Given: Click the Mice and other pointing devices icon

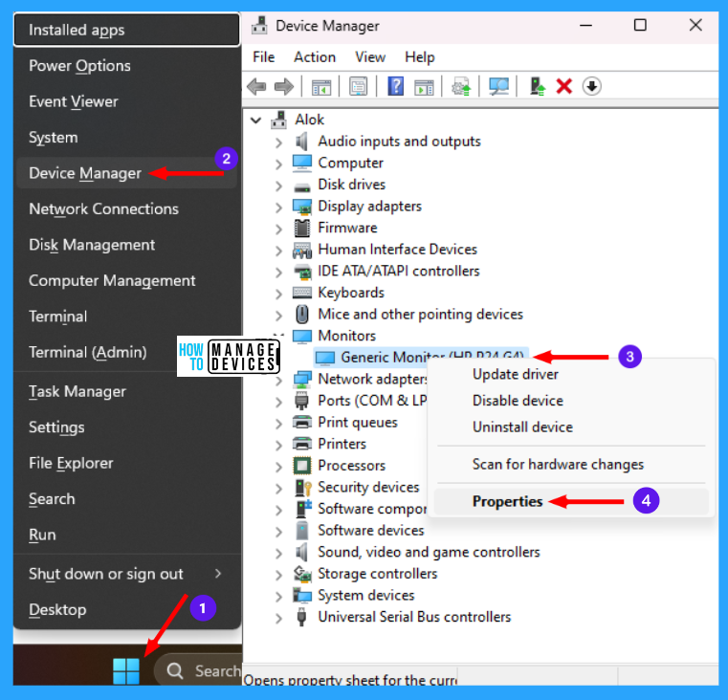Looking at the screenshot, I should click(x=302, y=315).
